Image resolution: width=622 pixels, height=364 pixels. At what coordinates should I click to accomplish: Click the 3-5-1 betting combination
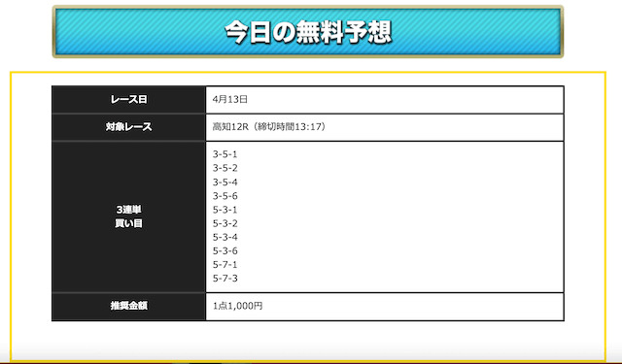coord(225,154)
